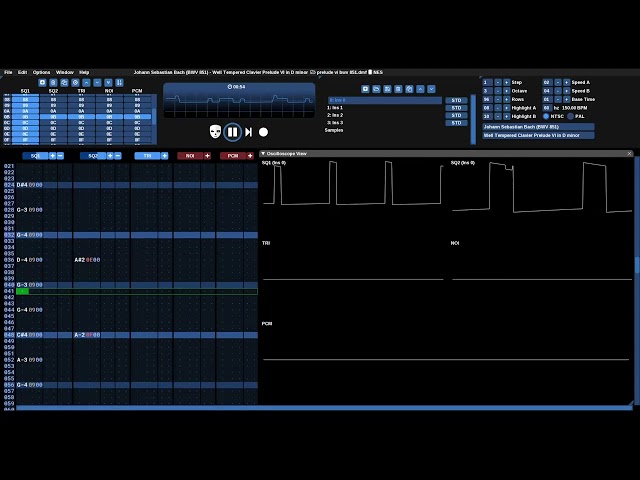Mute the SQ1 channel header

[x=36, y=156]
